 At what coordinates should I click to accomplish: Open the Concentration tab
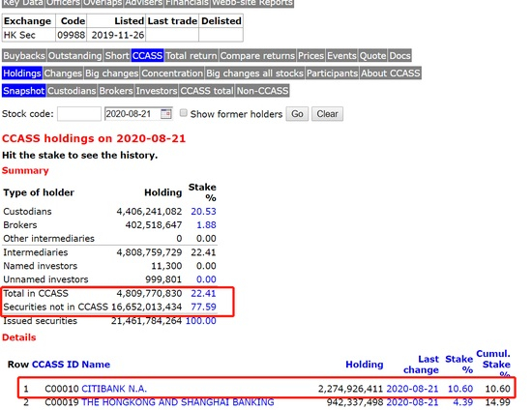coord(172,73)
